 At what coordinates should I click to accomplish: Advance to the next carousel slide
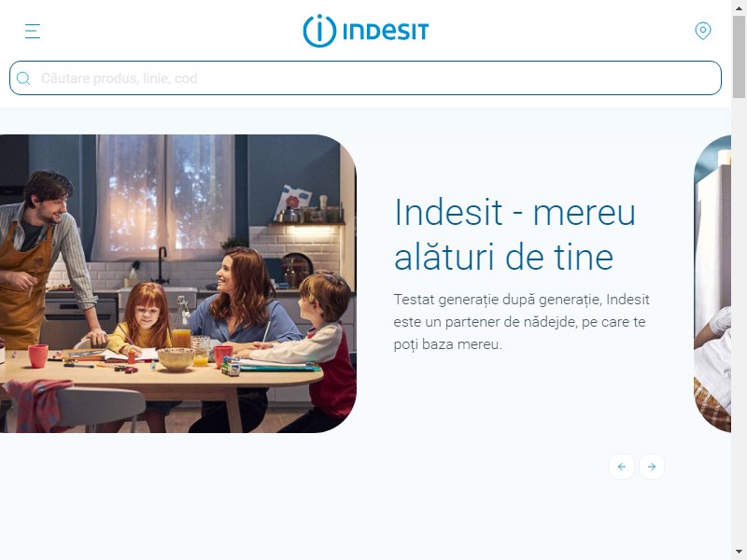pos(651,467)
